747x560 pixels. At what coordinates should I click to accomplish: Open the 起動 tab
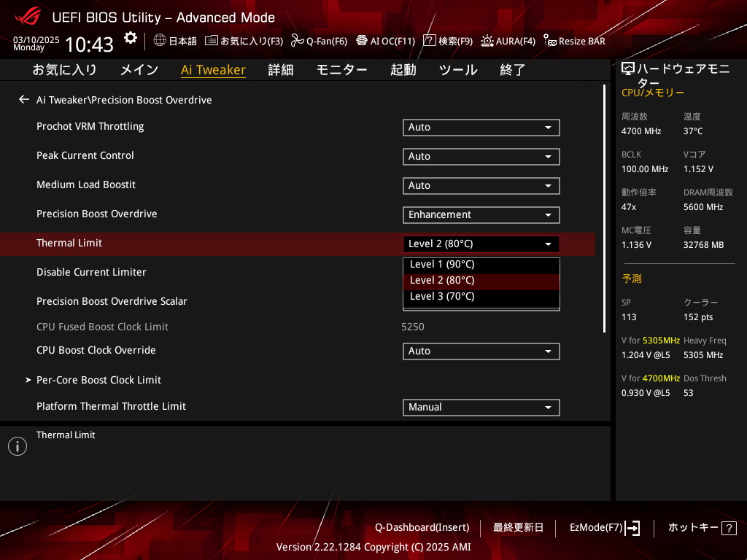click(x=403, y=70)
